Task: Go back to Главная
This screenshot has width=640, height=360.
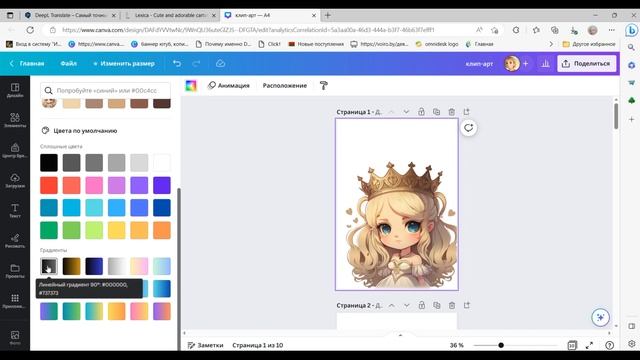Action: pos(27,64)
